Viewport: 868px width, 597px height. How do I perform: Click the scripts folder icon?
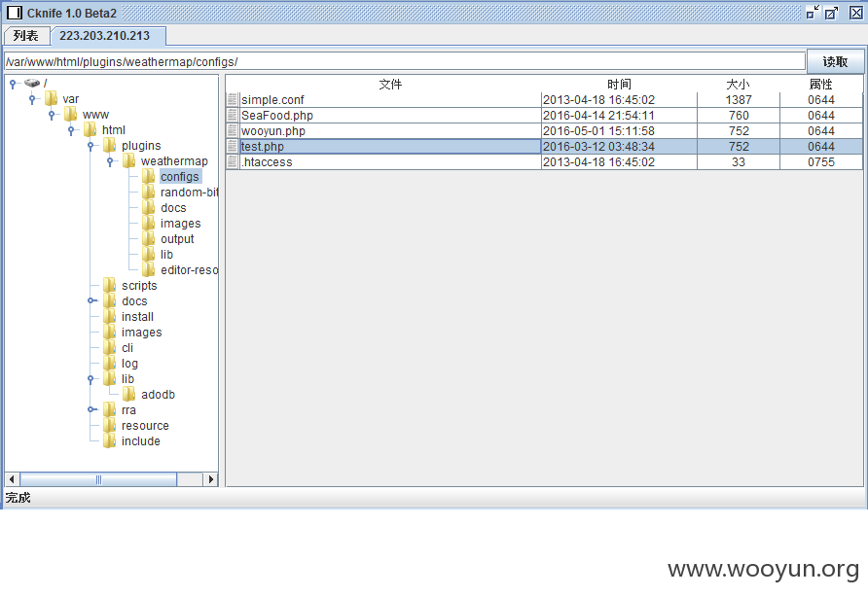coord(110,285)
